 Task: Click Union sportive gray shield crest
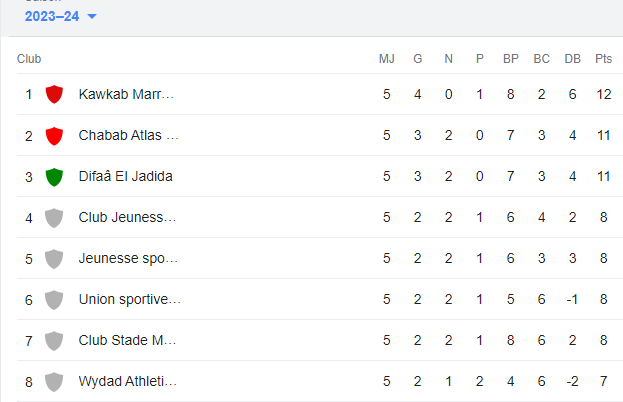coord(55,299)
